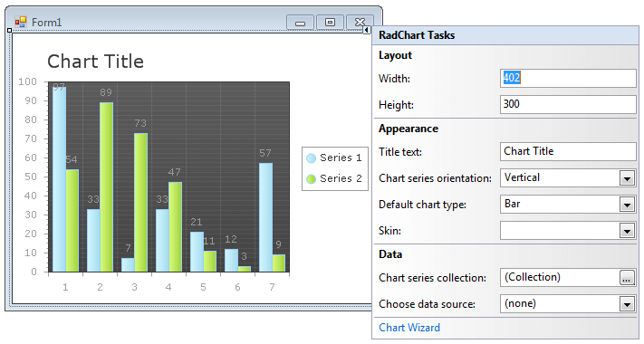Viewport: 644px width, 344px height.
Task: Open the Choose data source dropdown
Action: coord(627,304)
